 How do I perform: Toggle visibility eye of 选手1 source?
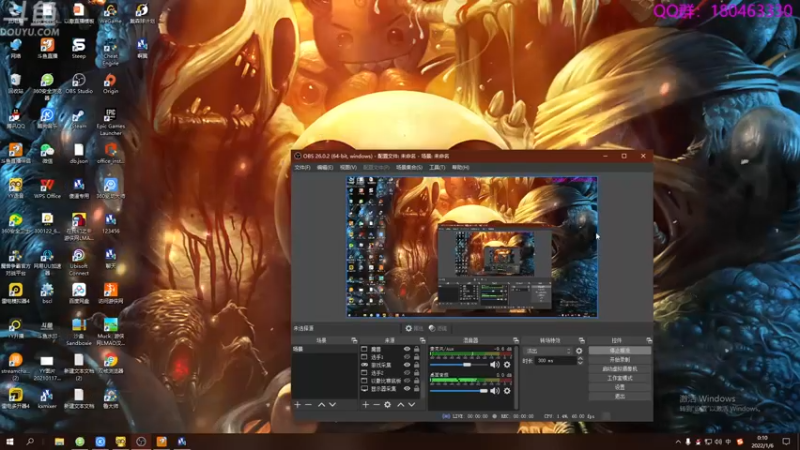click(407, 357)
